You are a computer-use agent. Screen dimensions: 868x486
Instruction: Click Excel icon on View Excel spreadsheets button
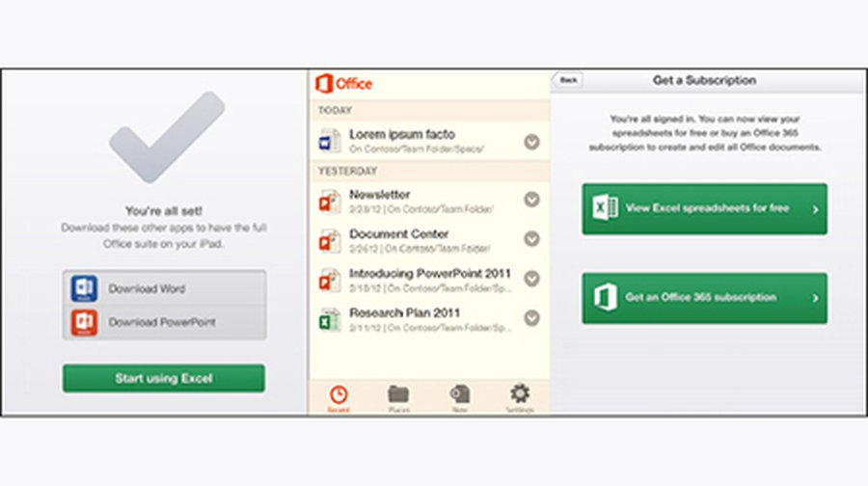[605, 208]
